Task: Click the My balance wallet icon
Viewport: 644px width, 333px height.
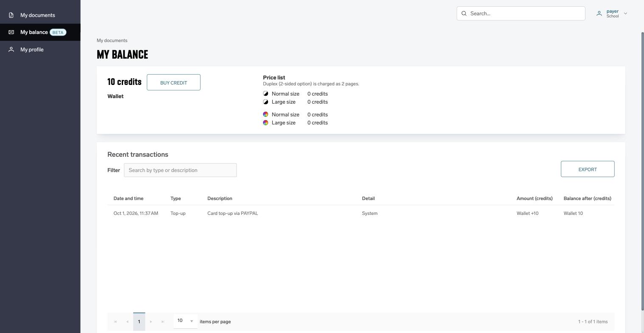Action: click(x=11, y=32)
